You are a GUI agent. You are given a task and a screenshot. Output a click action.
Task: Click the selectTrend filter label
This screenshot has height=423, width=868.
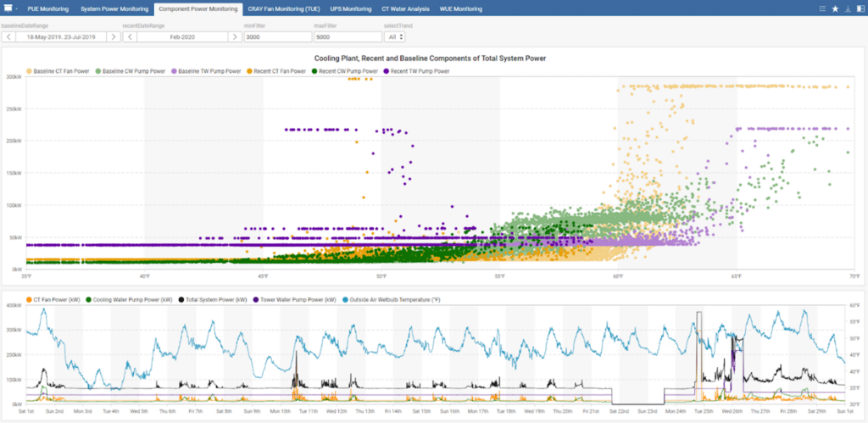point(398,26)
